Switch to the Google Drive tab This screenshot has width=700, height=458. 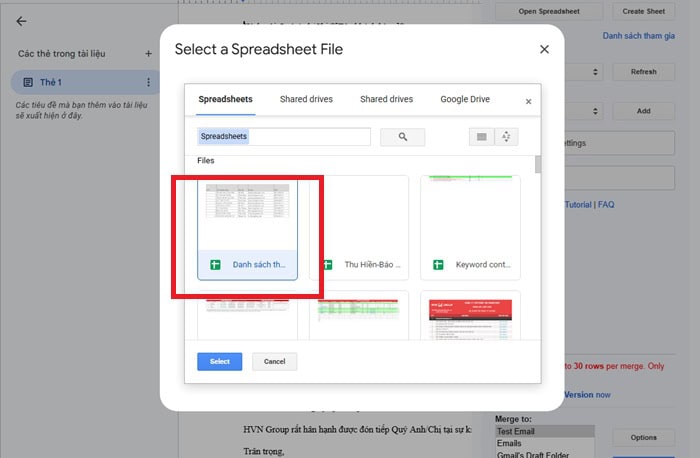pos(465,99)
